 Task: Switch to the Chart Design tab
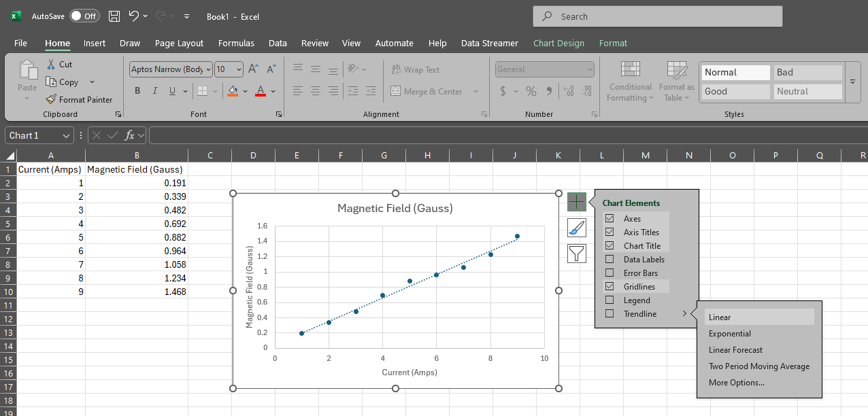point(558,43)
